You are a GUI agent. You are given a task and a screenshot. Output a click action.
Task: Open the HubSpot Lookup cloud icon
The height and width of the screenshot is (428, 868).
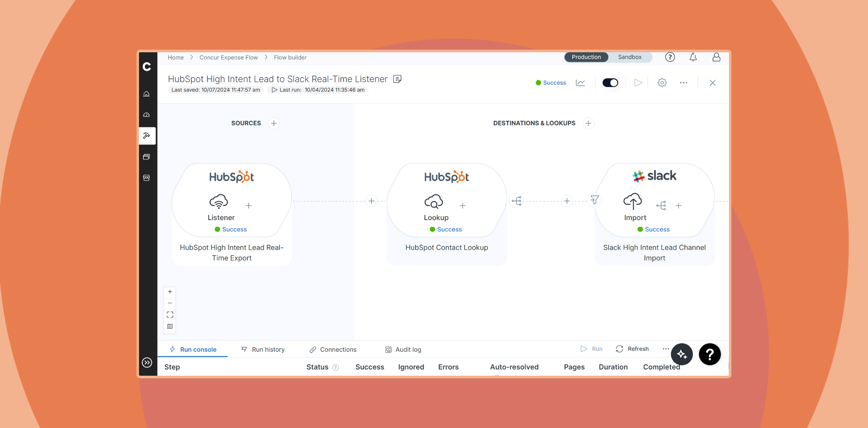[434, 202]
